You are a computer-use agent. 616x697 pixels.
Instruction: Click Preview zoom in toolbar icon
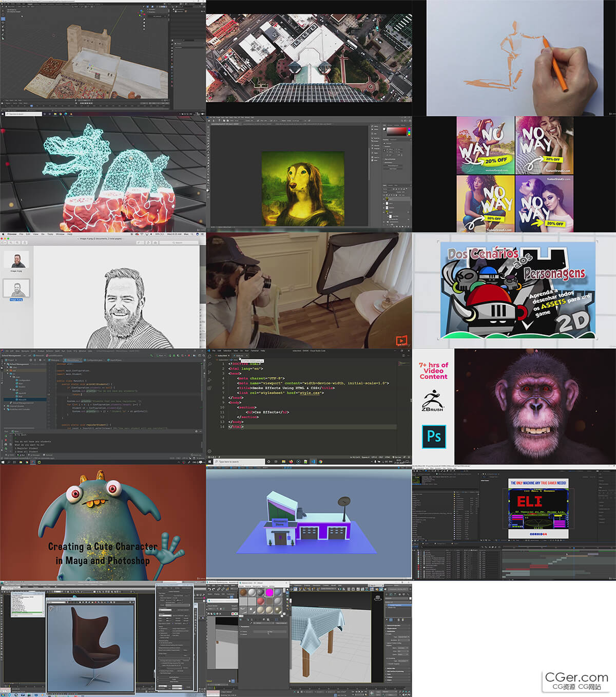(17, 242)
